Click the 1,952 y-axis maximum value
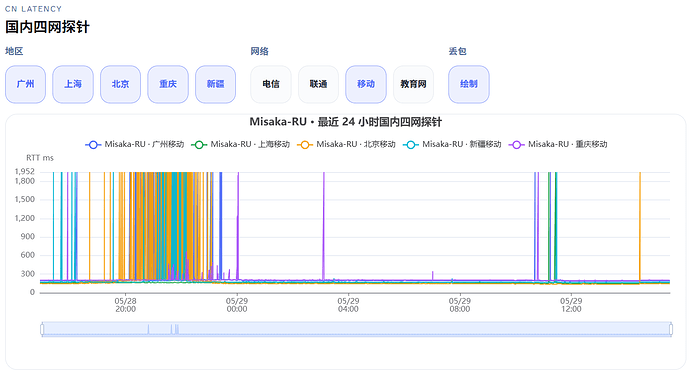The width and height of the screenshot is (690, 373). click(25, 172)
